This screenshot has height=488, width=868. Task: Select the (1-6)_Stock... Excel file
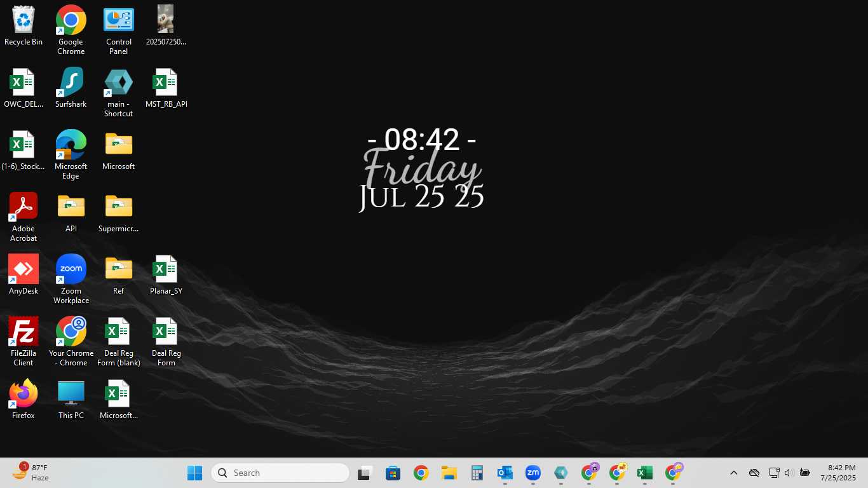pos(24,151)
